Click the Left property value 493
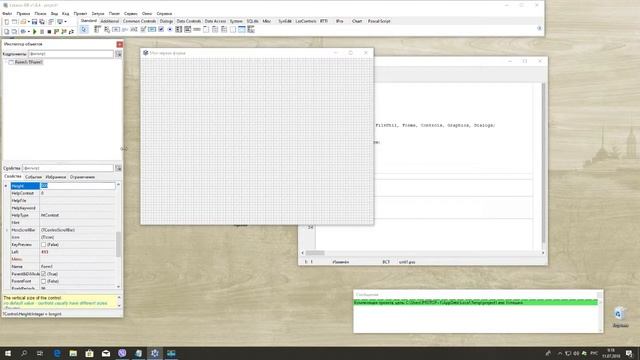This screenshot has height=360, width=640. click(44, 252)
